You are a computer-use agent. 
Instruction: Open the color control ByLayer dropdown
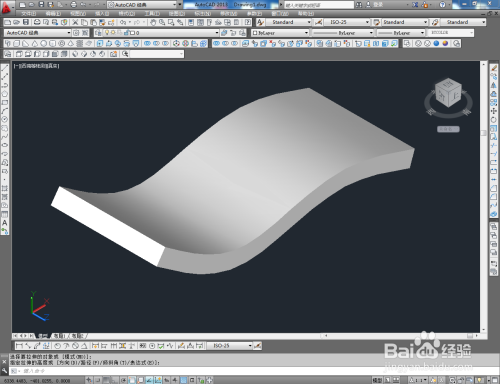pyautogui.click(x=280, y=33)
